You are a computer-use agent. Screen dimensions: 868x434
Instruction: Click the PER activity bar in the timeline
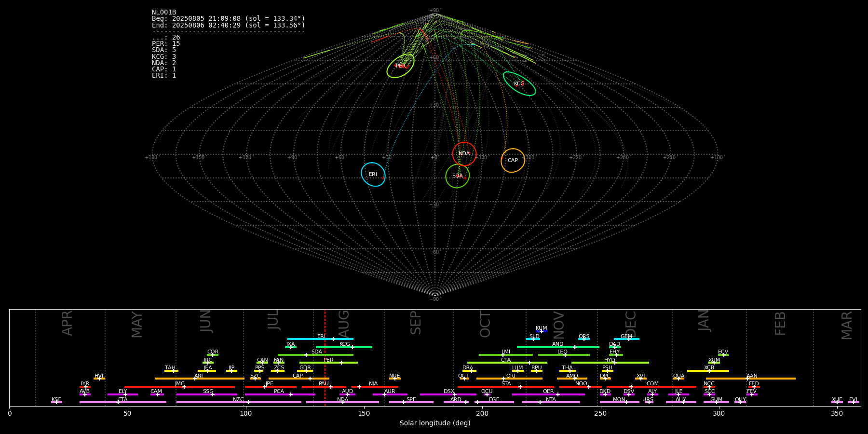pyautogui.click(x=328, y=363)
